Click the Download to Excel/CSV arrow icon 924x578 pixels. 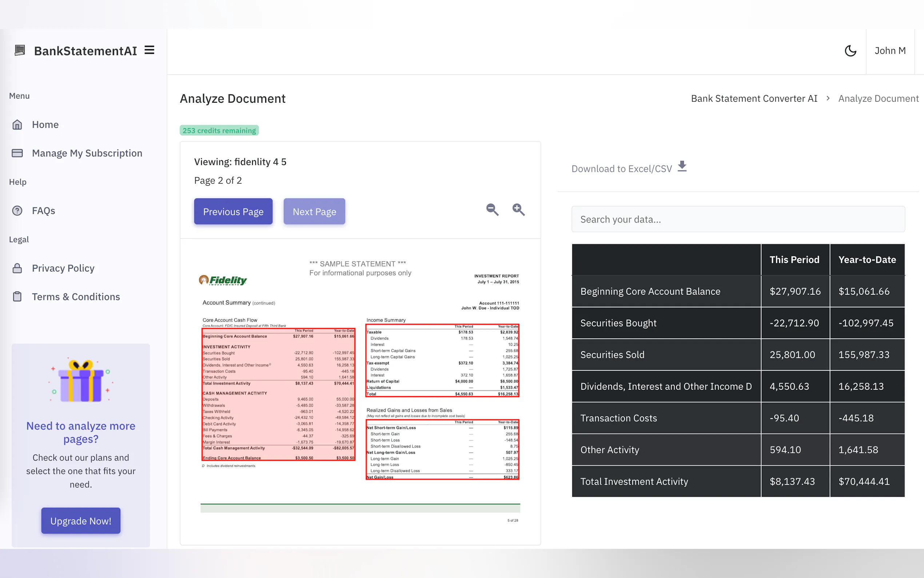pos(682,167)
